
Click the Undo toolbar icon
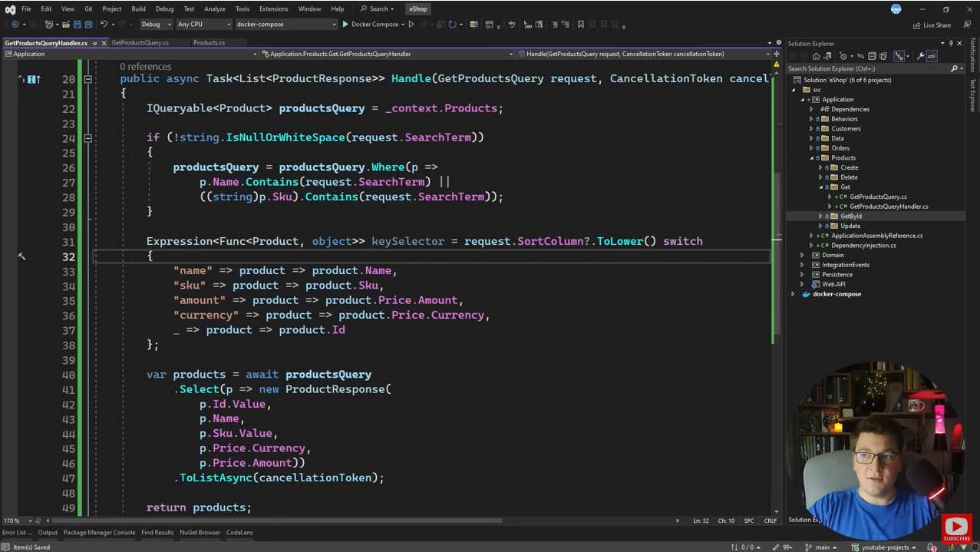pyautogui.click(x=104, y=25)
